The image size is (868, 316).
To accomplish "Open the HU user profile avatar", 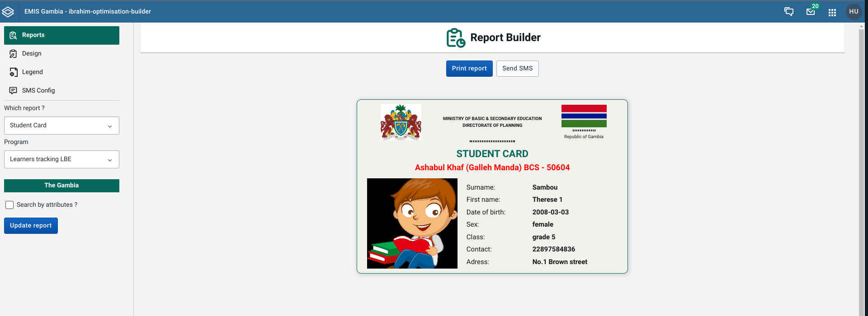I will pyautogui.click(x=854, y=12).
